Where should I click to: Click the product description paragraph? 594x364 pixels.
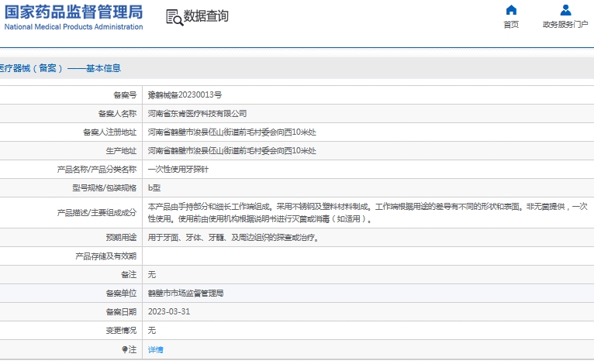tap(368, 213)
